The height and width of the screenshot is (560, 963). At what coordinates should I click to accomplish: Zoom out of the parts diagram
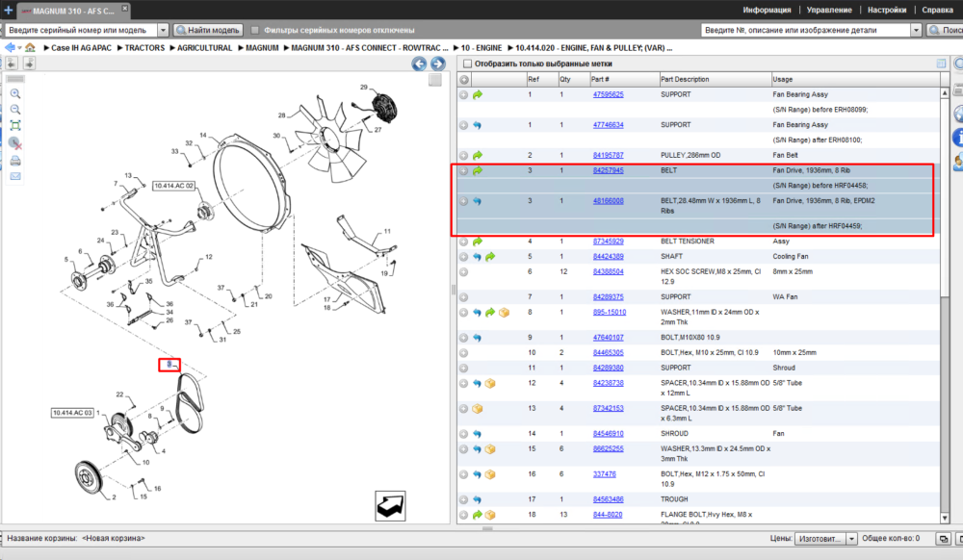(x=15, y=110)
